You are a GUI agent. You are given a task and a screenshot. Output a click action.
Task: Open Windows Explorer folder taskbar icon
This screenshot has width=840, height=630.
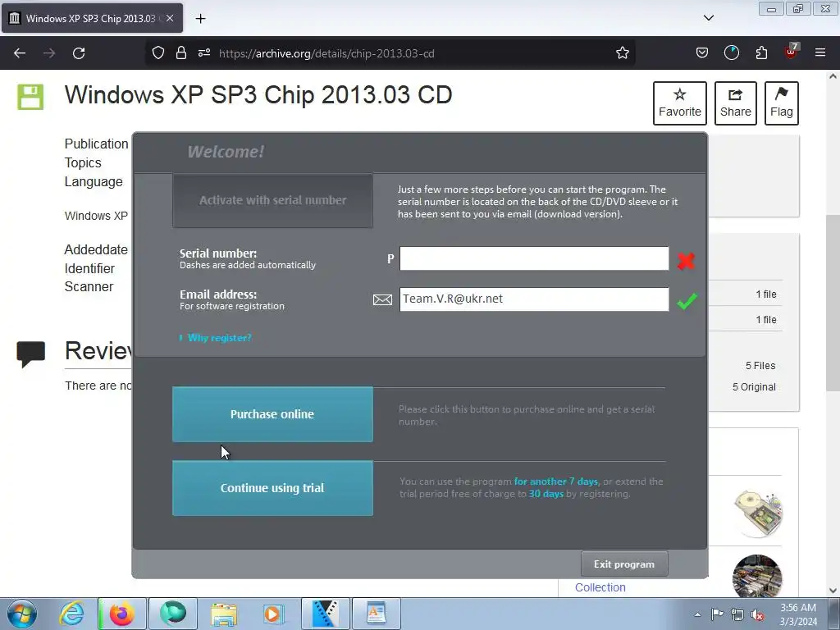point(223,614)
